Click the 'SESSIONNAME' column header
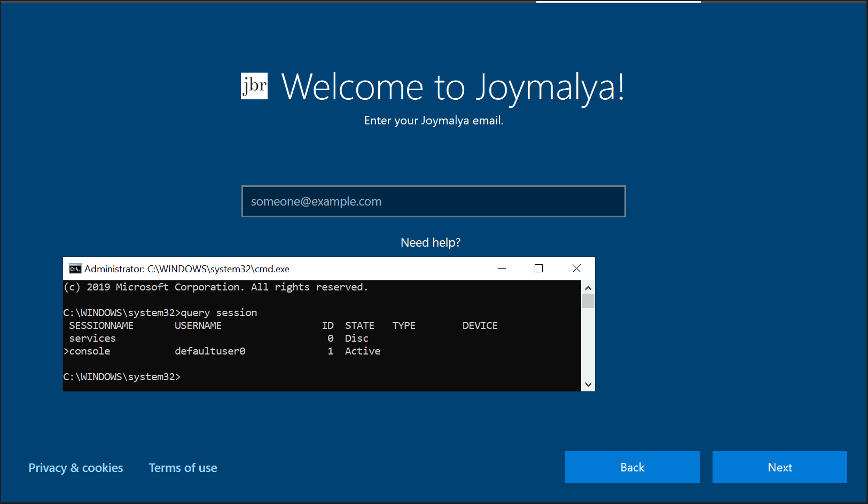This screenshot has height=504, width=868. click(101, 326)
